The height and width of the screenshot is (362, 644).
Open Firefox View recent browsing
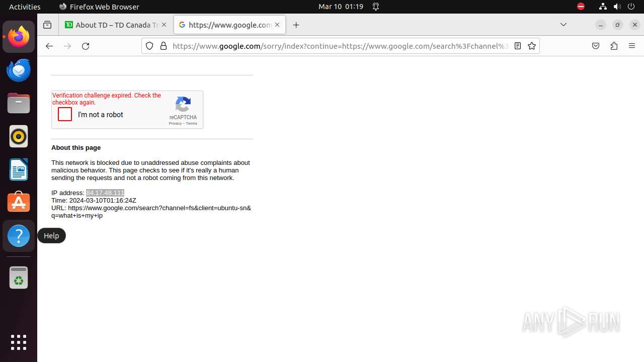tap(47, 25)
